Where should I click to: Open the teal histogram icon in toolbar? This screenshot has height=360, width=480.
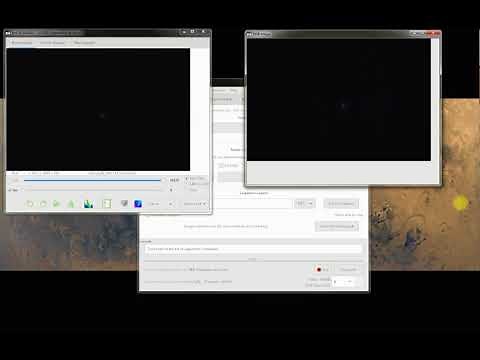(x=88, y=204)
